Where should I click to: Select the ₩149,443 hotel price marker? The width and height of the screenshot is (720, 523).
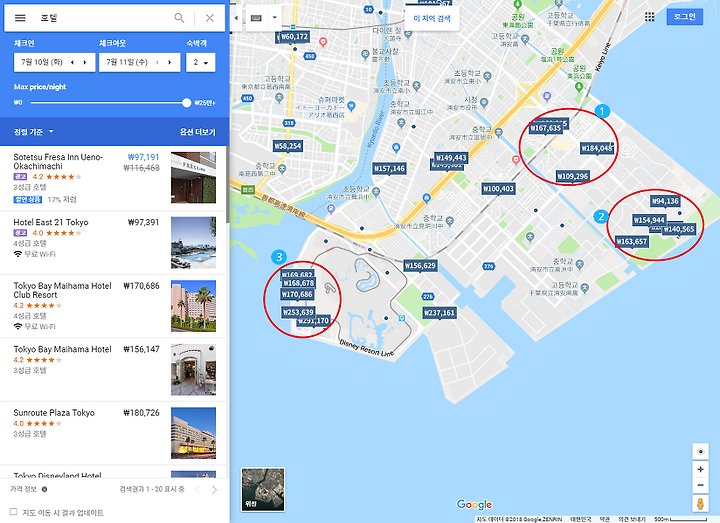click(x=451, y=158)
